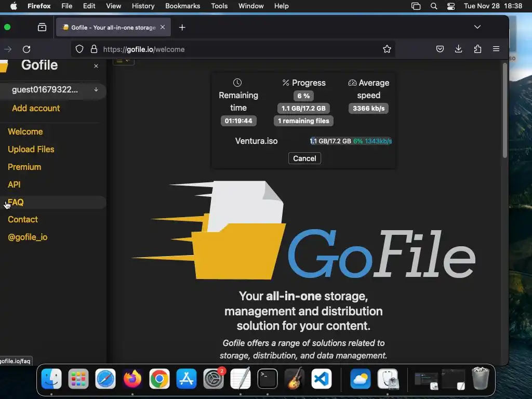Open the Premium sidebar link
This screenshot has width=532, height=399.
click(24, 167)
